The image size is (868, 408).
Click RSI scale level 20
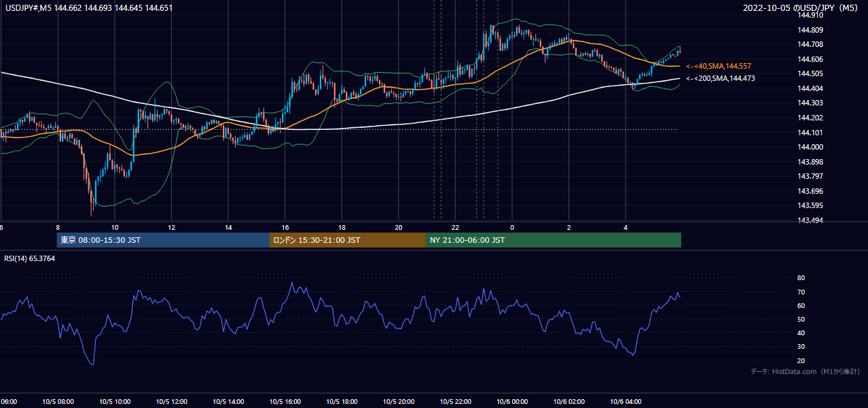tap(801, 360)
